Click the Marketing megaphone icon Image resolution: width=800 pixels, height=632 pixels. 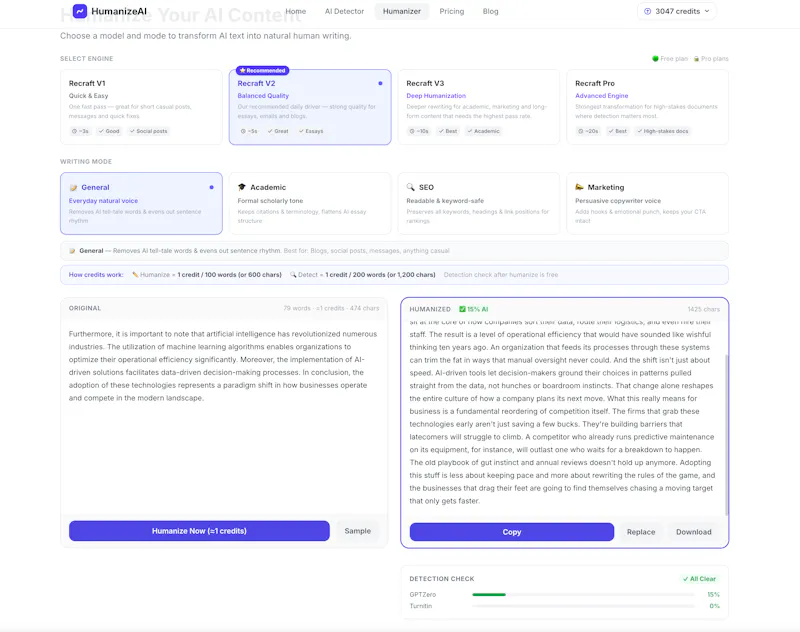tap(579, 187)
